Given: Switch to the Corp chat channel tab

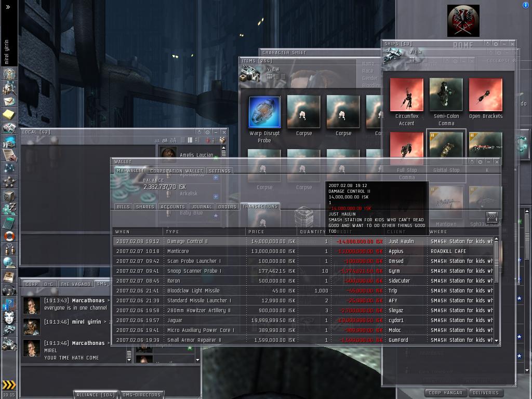Looking at the screenshot, I should [x=32, y=284].
